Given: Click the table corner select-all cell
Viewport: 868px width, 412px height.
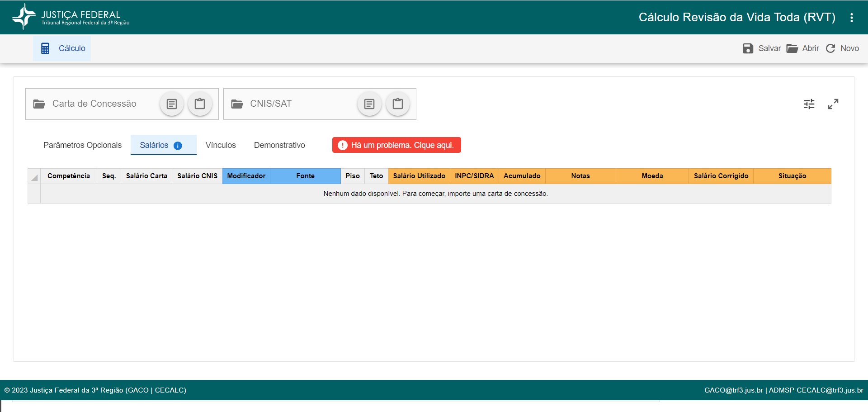Looking at the screenshot, I should tap(34, 176).
